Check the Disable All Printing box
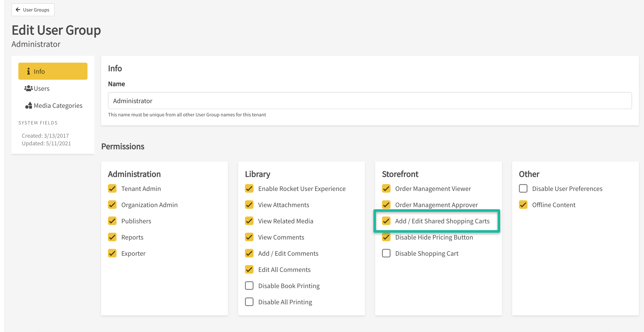Viewport: 644px width, 332px height. [x=249, y=302]
